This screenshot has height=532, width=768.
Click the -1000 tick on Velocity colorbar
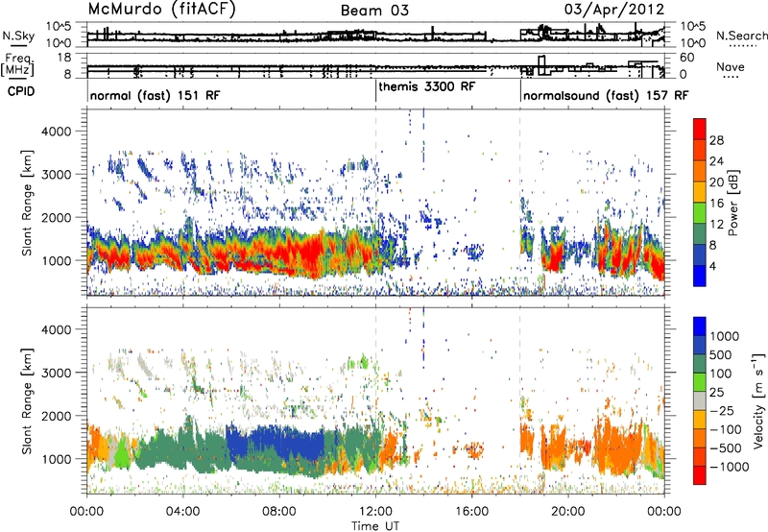click(729, 467)
